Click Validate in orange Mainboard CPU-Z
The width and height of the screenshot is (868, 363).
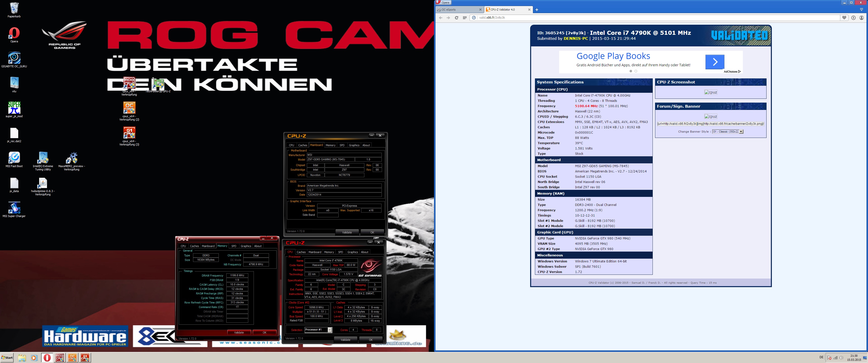(x=347, y=232)
